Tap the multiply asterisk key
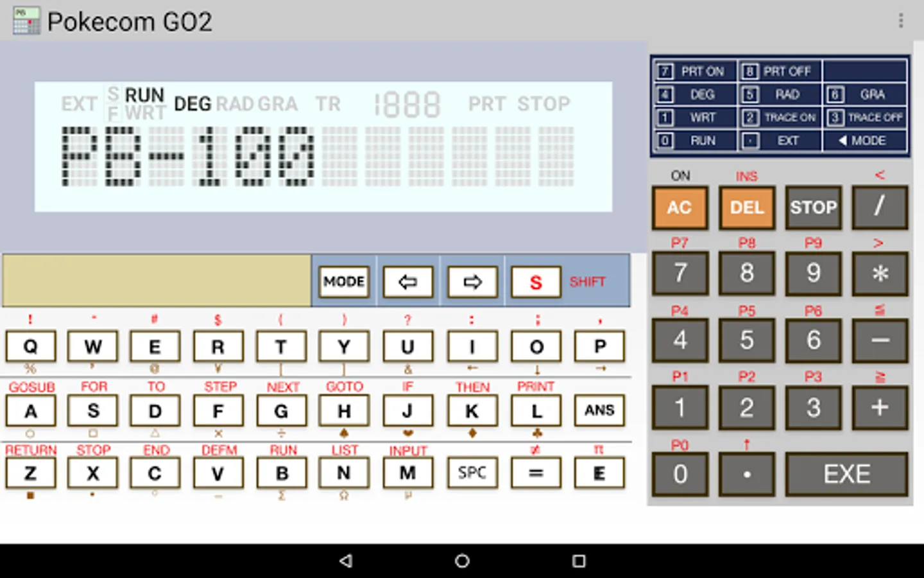Screen dimensions: 924x578 880,274
